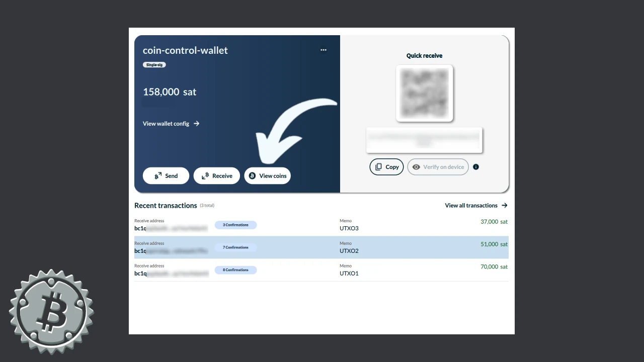The image size is (644, 362).
Task: Click the Quick receive heading
Action: coord(425,56)
